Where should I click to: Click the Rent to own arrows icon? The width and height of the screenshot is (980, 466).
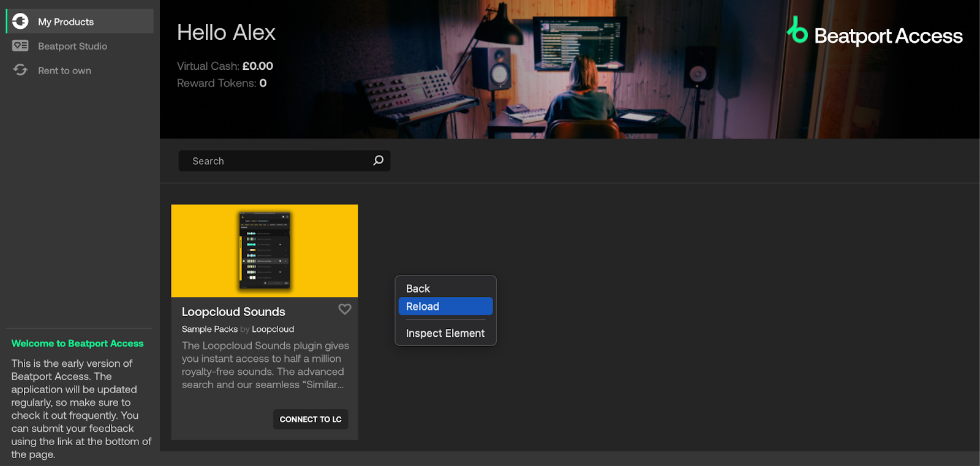tap(20, 70)
